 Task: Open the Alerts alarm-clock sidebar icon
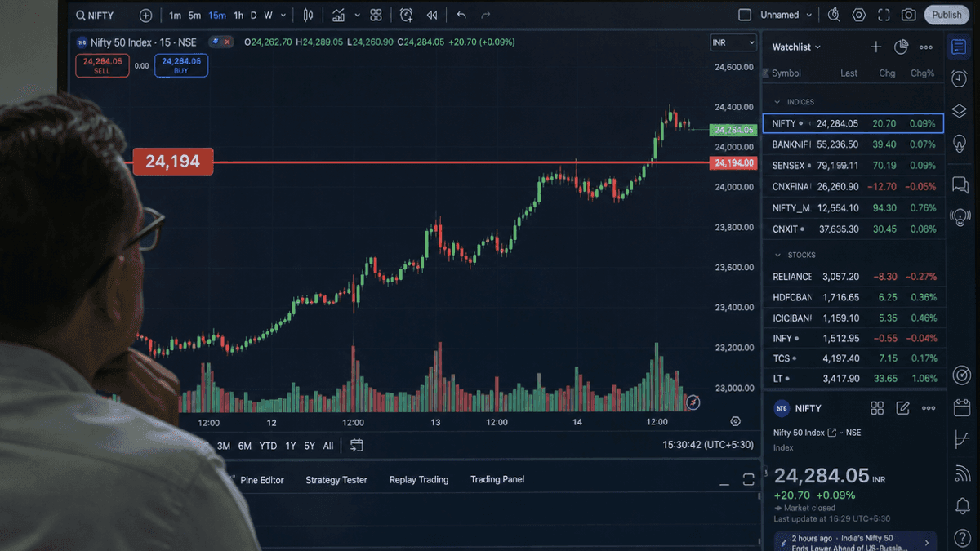pos(960,78)
